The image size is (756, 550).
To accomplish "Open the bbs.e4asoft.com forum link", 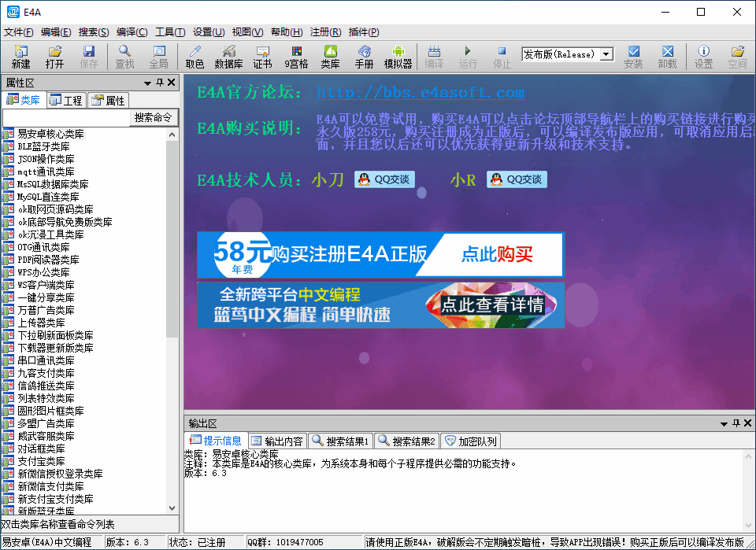I will (x=421, y=92).
